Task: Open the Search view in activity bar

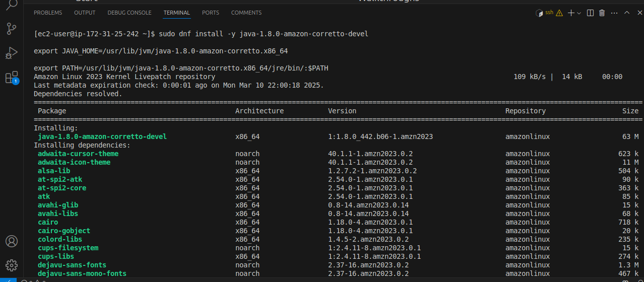Action: click(12, 5)
